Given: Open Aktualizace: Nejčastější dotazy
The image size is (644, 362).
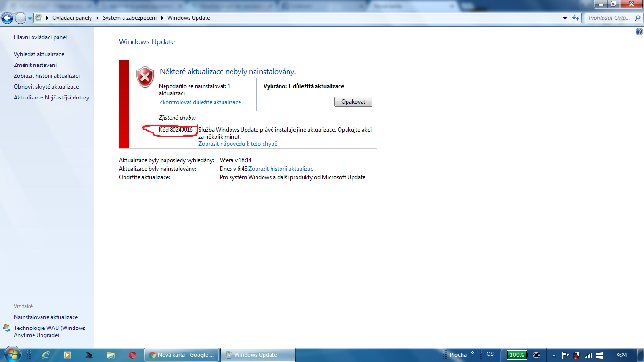Looking at the screenshot, I should (x=51, y=98).
